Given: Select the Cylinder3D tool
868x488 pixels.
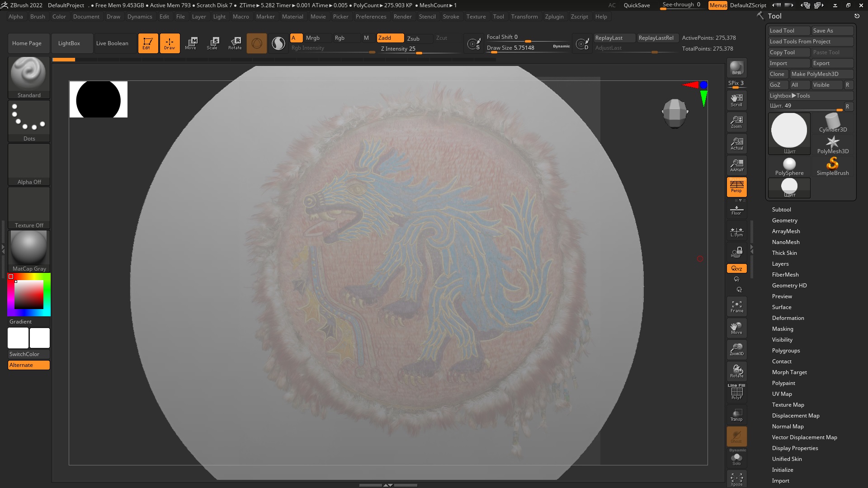Looking at the screenshot, I should (x=833, y=122).
